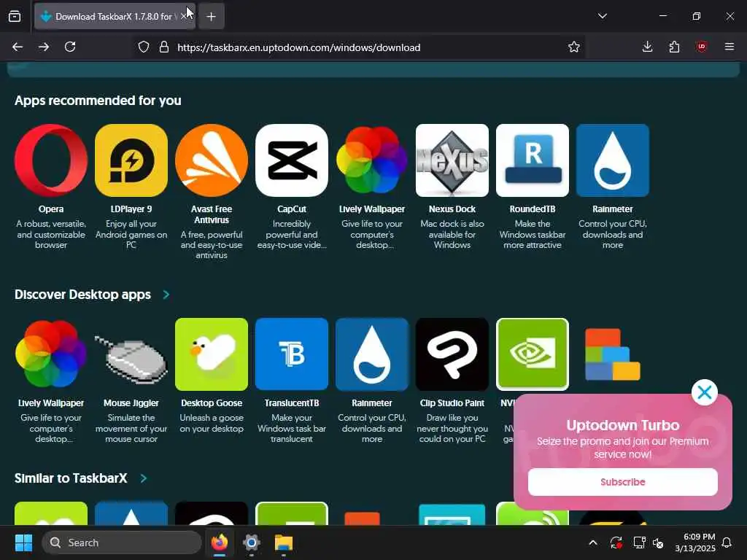Image resolution: width=747 pixels, height=560 pixels.
Task: Click the taskbar Search box
Action: (122, 542)
